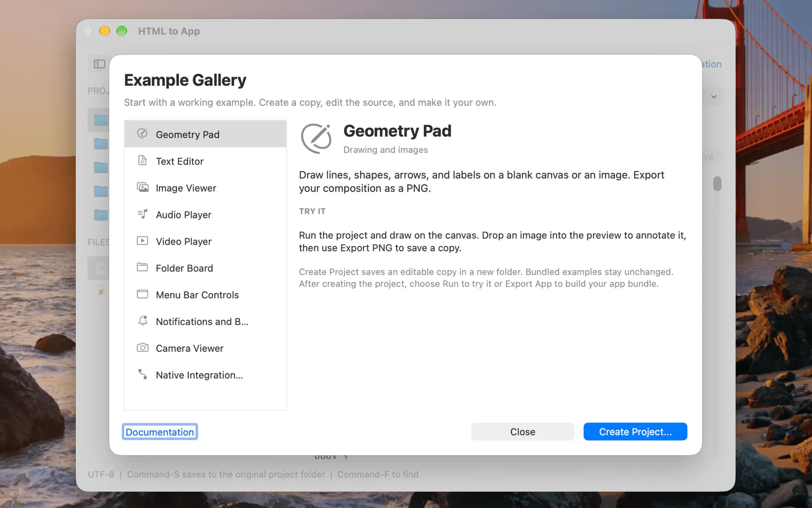812x508 pixels.
Task: Click the Video Player play icon
Action: (143, 240)
